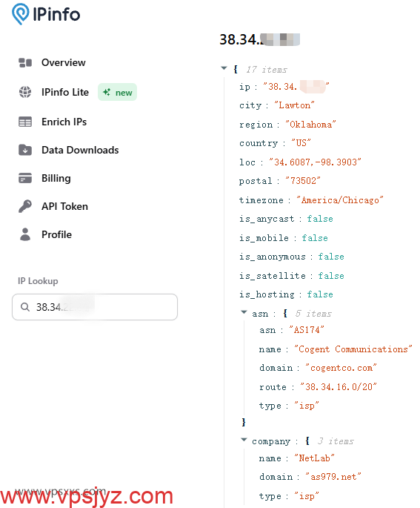420x508 pixels.
Task: Select the company name "NetLab"
Action: click(314, 458)
